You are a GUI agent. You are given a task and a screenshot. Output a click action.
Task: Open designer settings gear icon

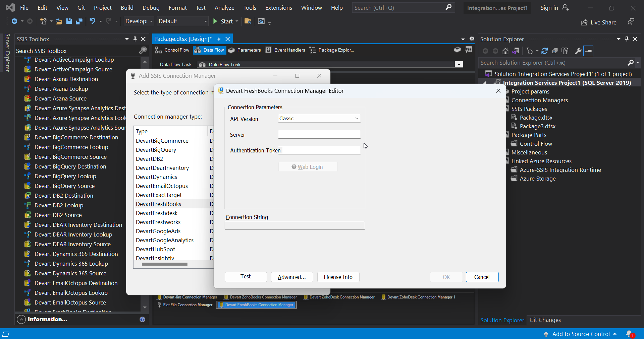pyautogui.click(x=472, y=39)
